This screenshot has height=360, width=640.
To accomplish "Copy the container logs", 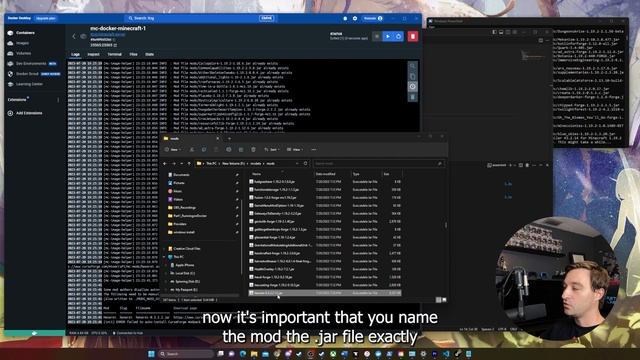I will (413, 76).
